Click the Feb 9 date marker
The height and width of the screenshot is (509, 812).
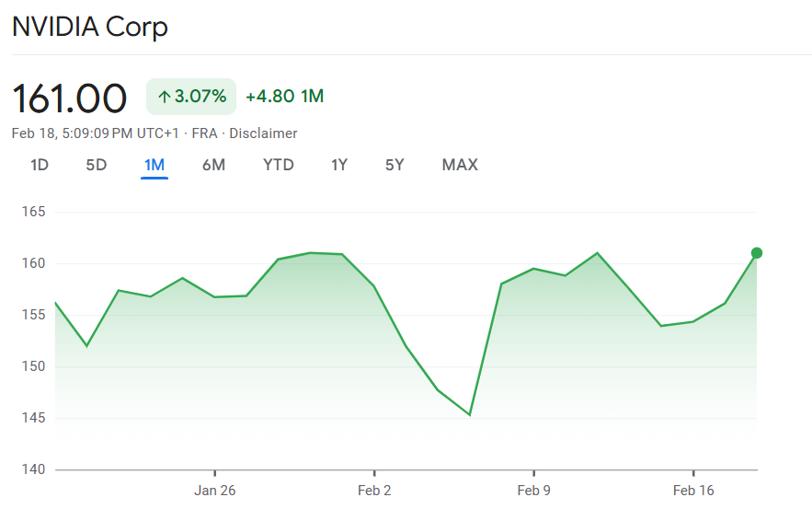(534, 491)
